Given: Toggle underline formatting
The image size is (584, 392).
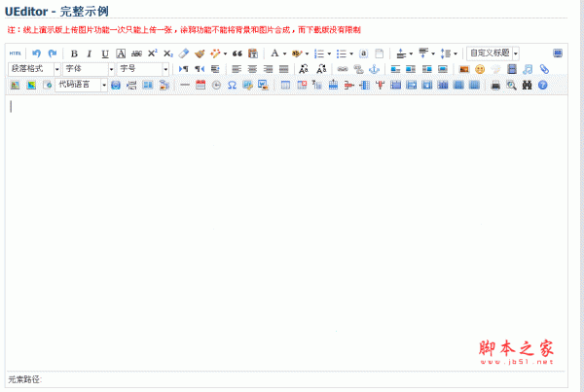Looking at the screenshot, I should click(105, 53).
